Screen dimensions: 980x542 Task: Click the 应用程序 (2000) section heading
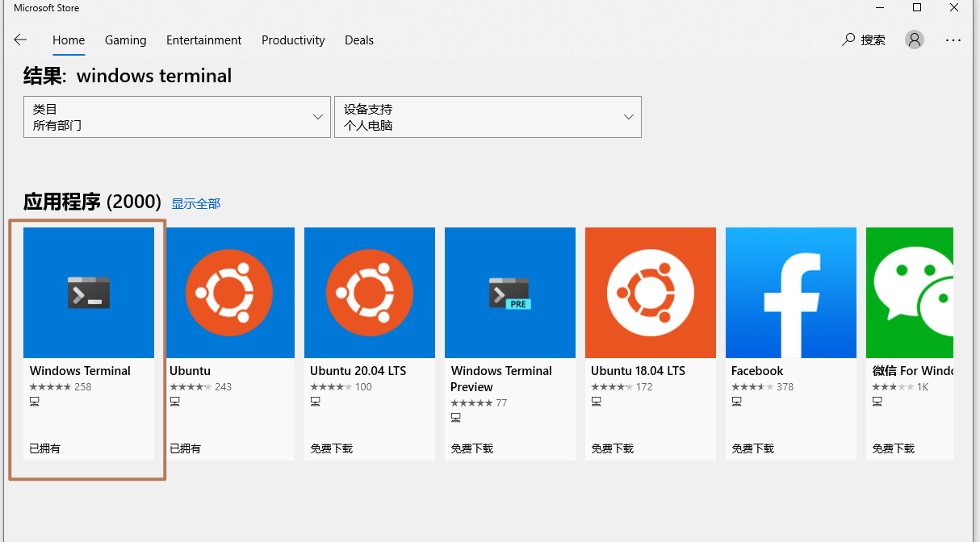click(x=92, y=202)
